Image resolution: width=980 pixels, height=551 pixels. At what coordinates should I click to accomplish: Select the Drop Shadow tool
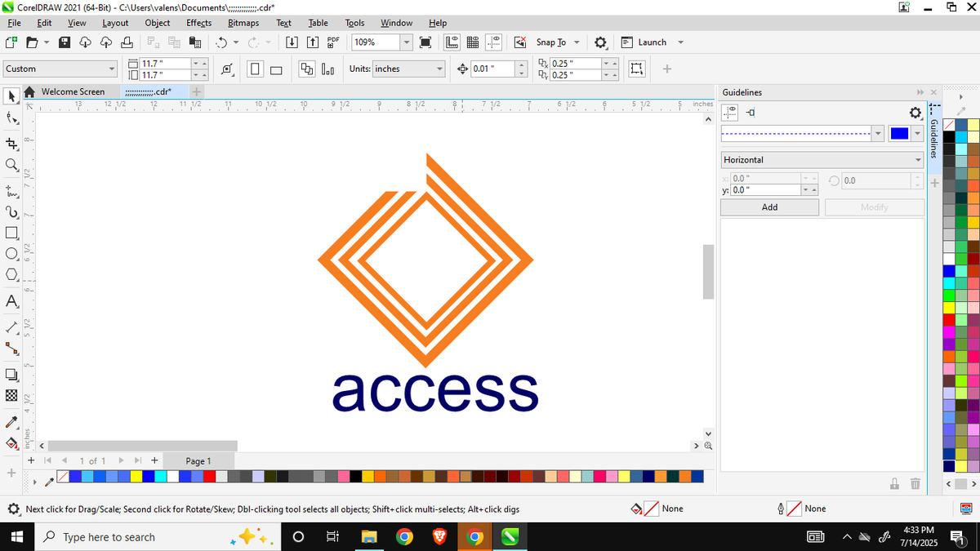(11, 375)
